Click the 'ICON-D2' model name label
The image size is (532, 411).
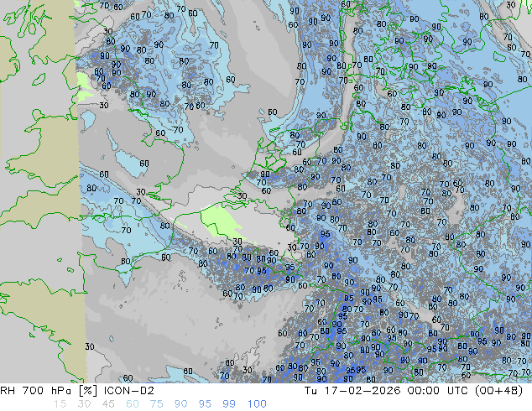click(x=129, y=391)
